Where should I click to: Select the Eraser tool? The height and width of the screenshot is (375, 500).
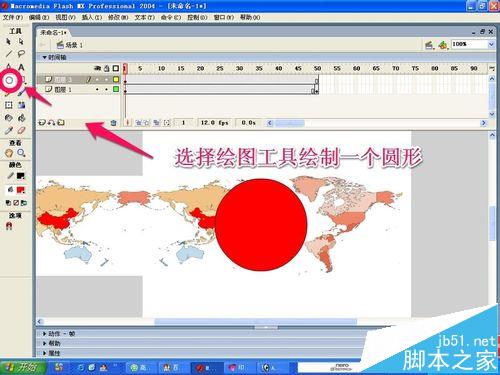(21, 130)
